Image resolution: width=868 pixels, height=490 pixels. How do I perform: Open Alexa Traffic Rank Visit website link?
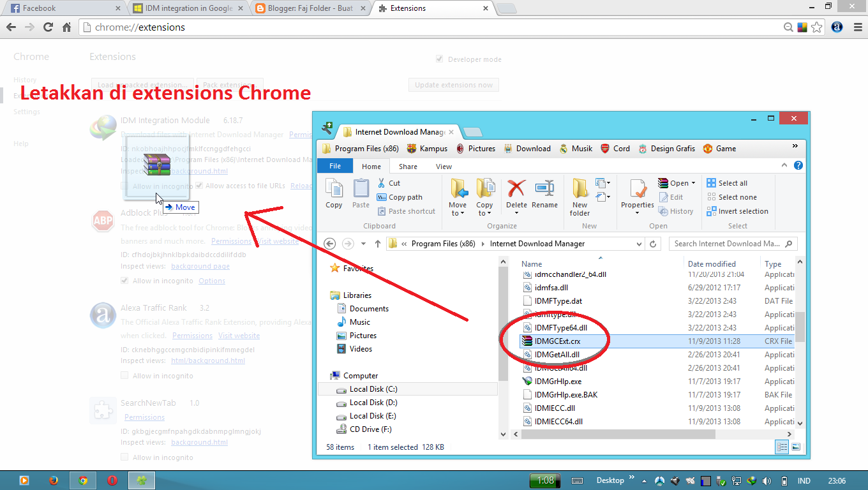click(x=239, y=336)
